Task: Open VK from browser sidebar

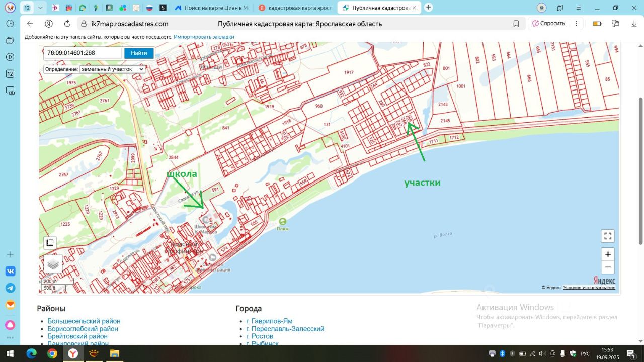Action: pyautogui.click(x=10, y=271)
